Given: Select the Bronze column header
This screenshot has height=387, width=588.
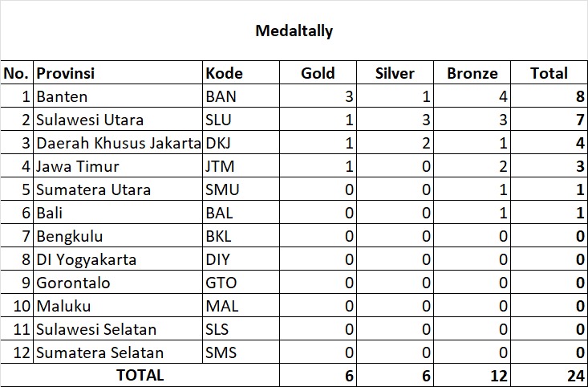Looking at the screenshot, I should (x=472, y=73).
